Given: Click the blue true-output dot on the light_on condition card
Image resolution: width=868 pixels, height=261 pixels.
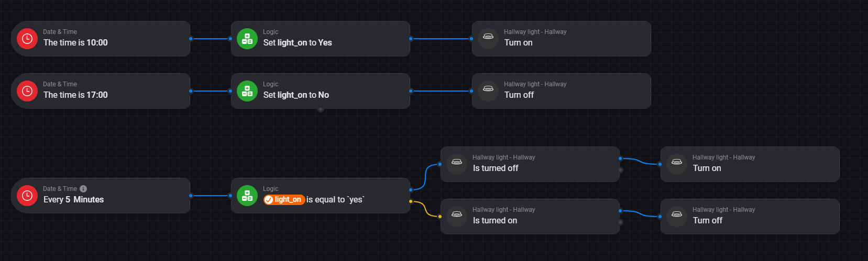Looking at the screenshot, I should pyautogui.click(x=411, y=190).
